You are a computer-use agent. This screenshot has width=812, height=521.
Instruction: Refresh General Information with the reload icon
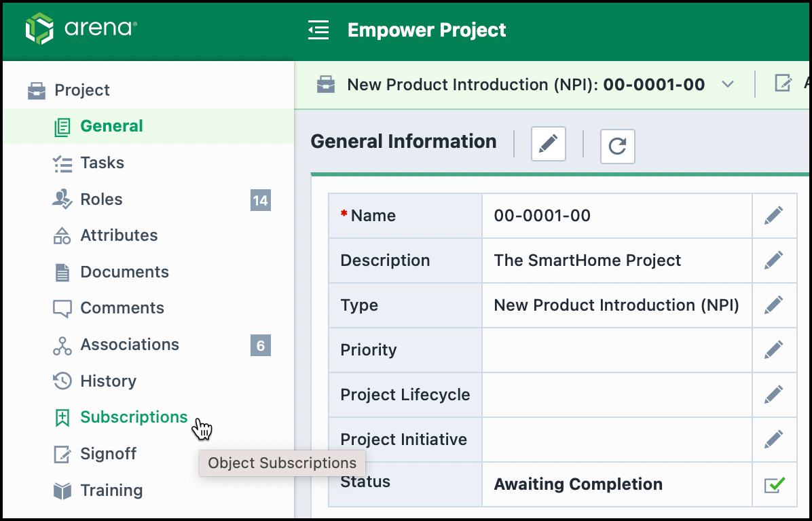pos(617,146)
